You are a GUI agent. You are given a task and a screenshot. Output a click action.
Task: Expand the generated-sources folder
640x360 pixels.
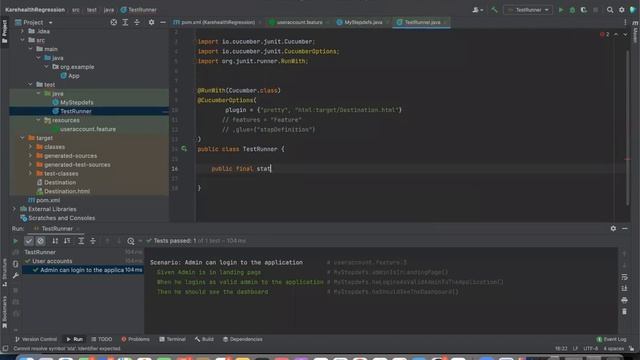point(31,156)
